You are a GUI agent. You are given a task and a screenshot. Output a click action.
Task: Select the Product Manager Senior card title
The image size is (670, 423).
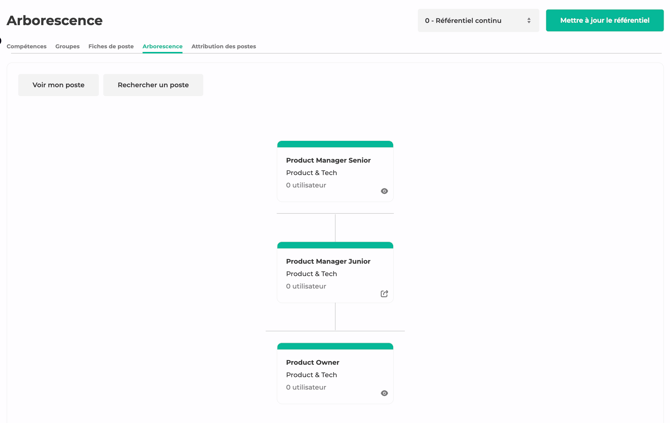328,160
